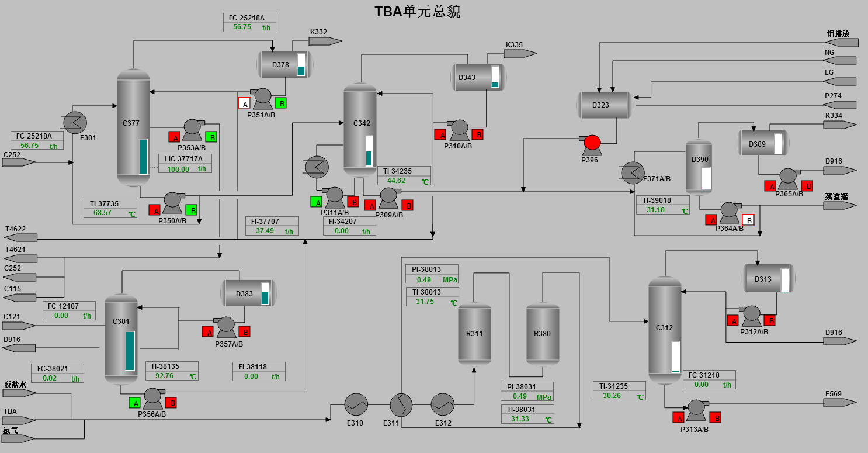Open the D323 horizontal drum

point(605,105)
